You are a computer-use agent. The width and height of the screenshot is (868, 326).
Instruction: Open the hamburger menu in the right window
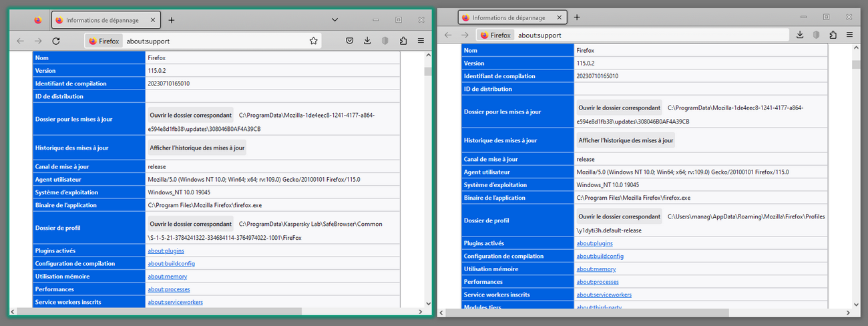(850, 35)
